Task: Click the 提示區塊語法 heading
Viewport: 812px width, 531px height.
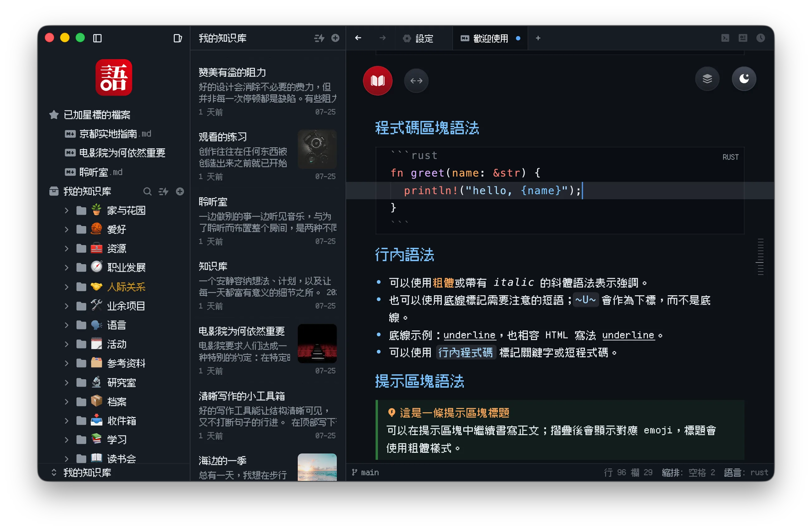Action: 419,381
